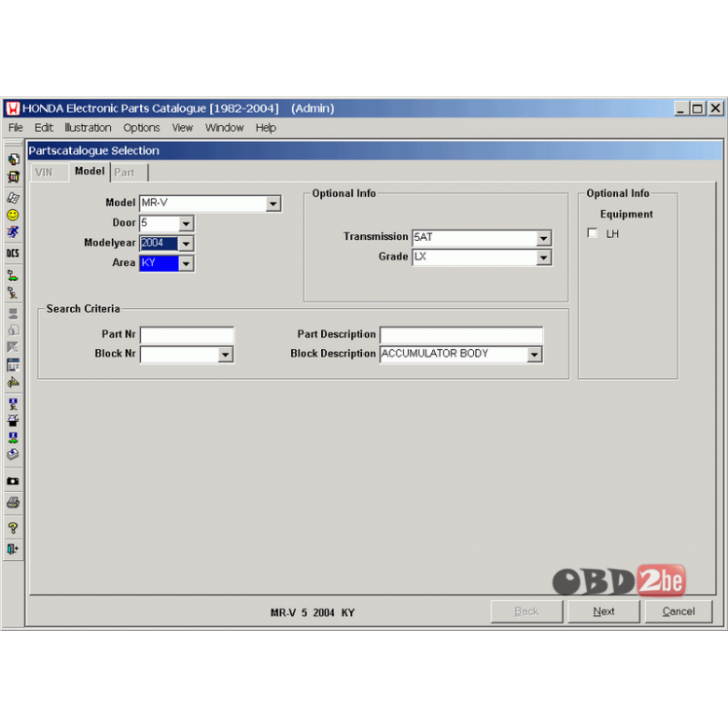Expand the Door dropdown arrow

[186, 224]
